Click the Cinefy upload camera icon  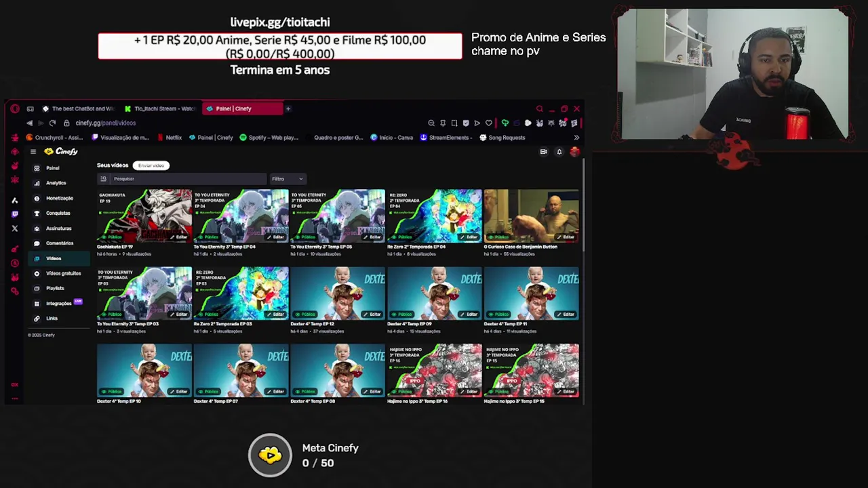pyautogui.click(x=543, y=152)
